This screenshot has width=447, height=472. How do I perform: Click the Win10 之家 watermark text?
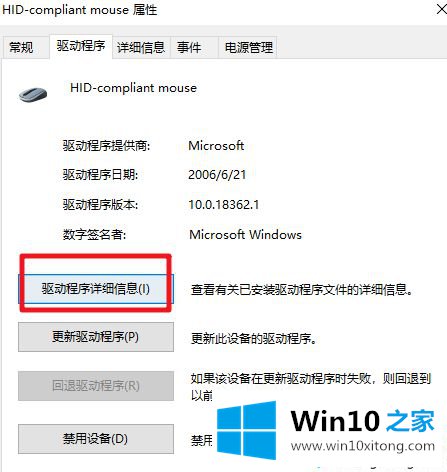363,421
